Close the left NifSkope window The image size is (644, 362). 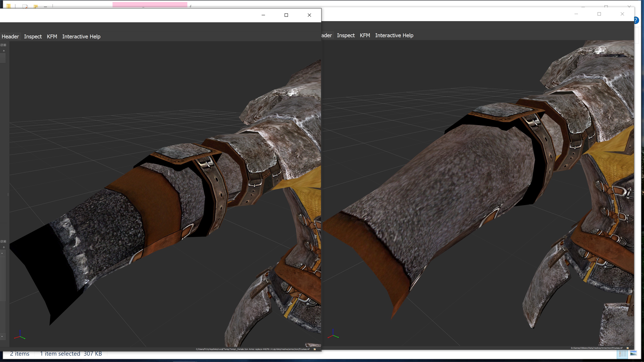click(x=309, y=15)
